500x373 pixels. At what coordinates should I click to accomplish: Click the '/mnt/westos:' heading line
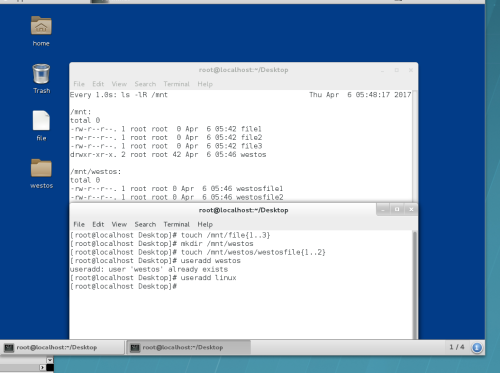click(x=96, y=172)
